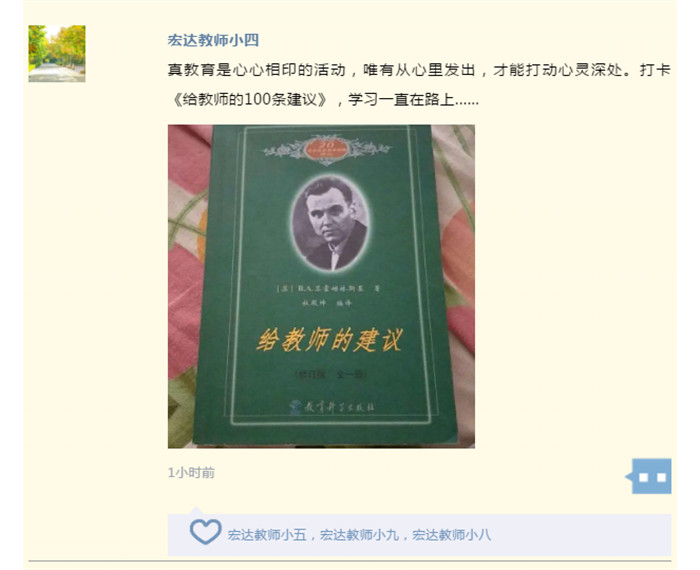
Task: Open liker 宏达教师小五's profile
Action: click(x=267, y=535)
